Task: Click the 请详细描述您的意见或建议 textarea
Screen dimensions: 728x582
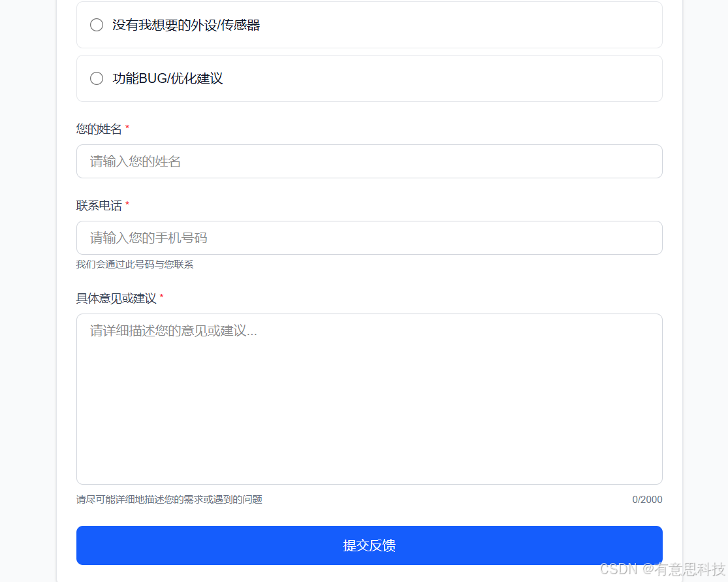Action: 369,399
